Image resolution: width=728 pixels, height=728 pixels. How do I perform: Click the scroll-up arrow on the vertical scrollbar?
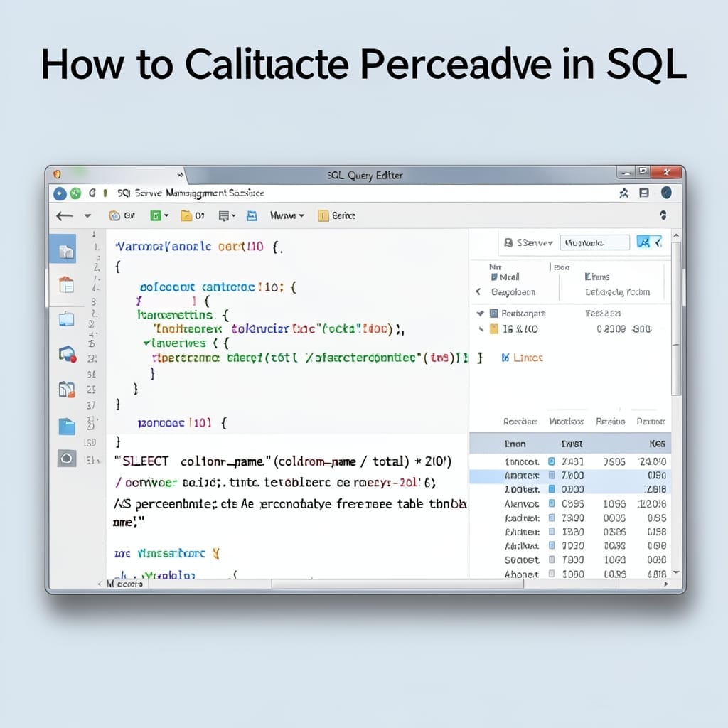(677, 236)
